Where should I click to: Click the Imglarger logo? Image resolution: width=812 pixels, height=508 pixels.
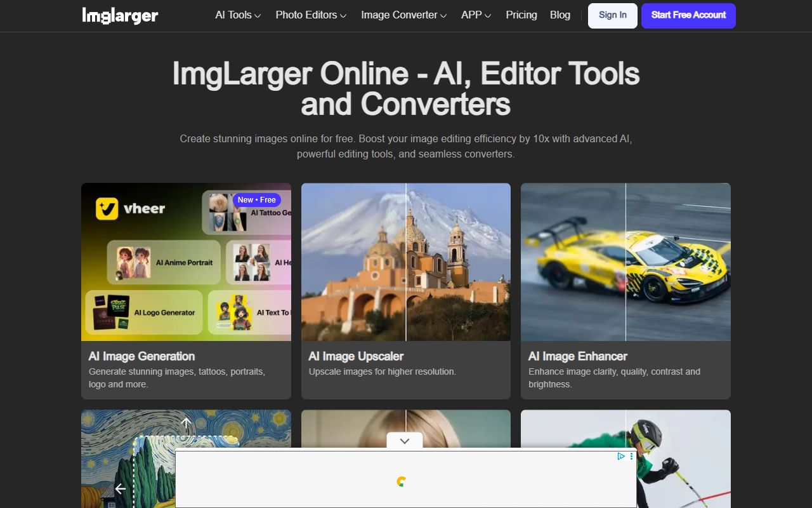point(120,15)
